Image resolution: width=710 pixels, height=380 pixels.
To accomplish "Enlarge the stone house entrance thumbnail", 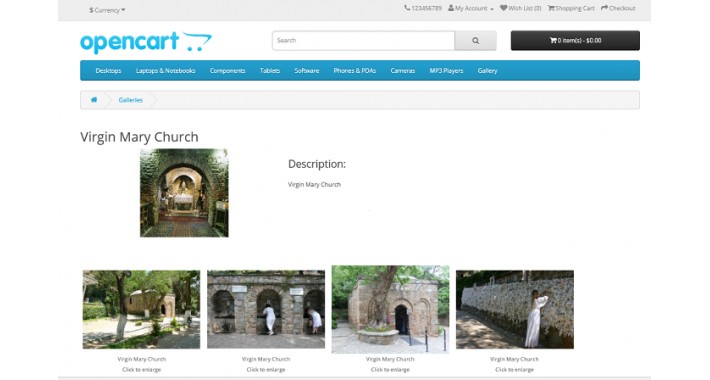I will tap(390, 309).
